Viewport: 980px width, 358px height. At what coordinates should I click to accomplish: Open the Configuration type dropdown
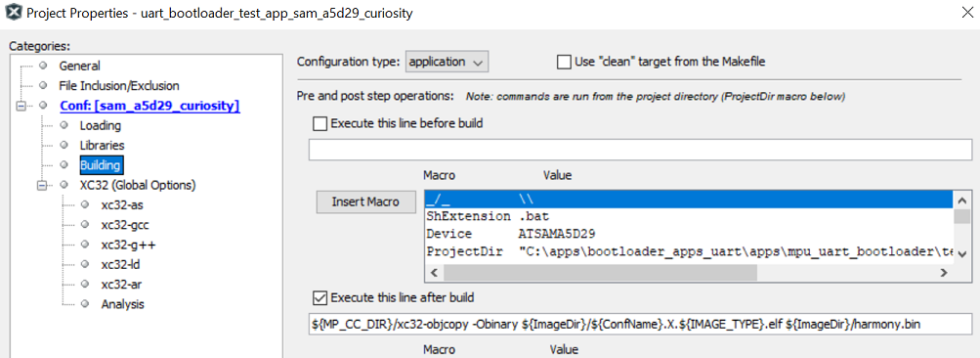pyautogui.click(x=447, y=62)
